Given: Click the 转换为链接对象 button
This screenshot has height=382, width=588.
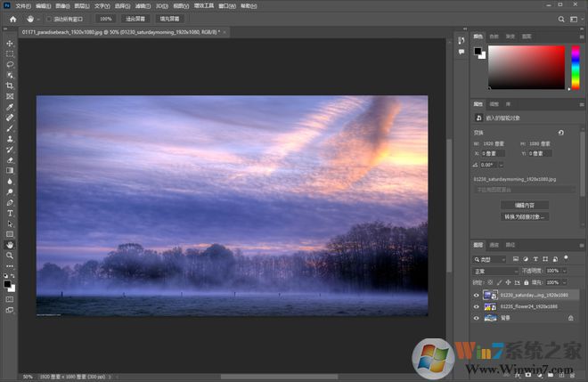Looking at the screenshot, I should tap(525, 216).
